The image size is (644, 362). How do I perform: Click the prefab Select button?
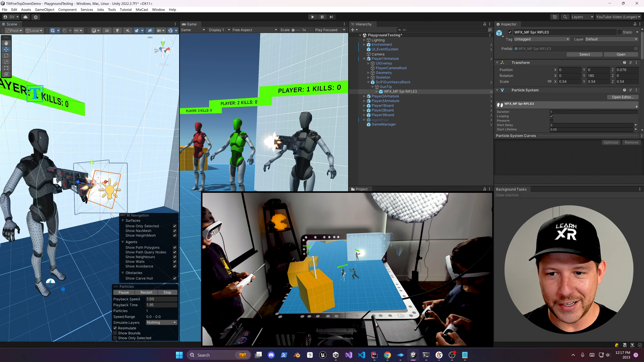584,55
